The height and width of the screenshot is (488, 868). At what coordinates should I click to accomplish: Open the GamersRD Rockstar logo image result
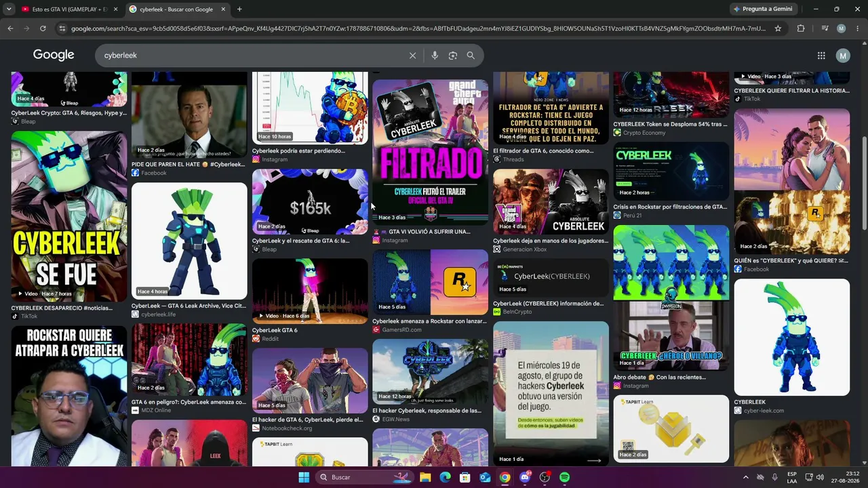[430, 282]
